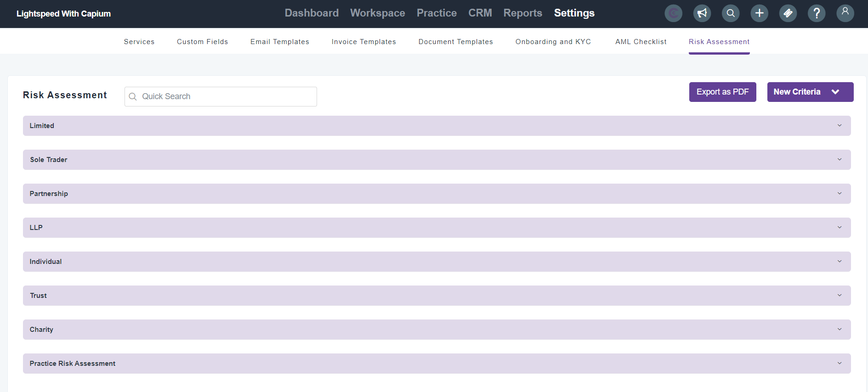Open the Practice menu

pyautogui.click(x=437, y=13)
